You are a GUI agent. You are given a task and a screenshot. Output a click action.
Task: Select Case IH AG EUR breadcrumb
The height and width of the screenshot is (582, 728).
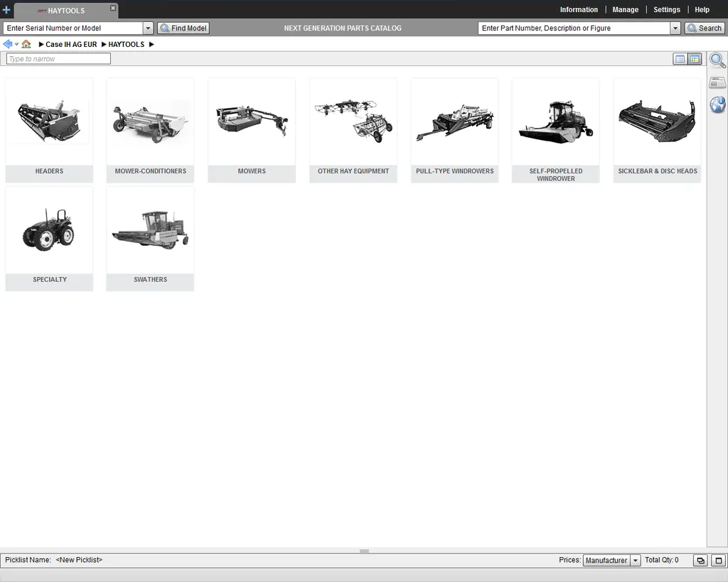pyautogui.click(x=71, y=45)
